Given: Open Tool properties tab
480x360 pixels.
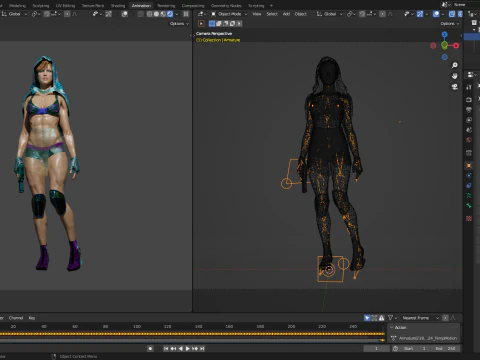Looking at the screenshot, I should click(469, 87).
